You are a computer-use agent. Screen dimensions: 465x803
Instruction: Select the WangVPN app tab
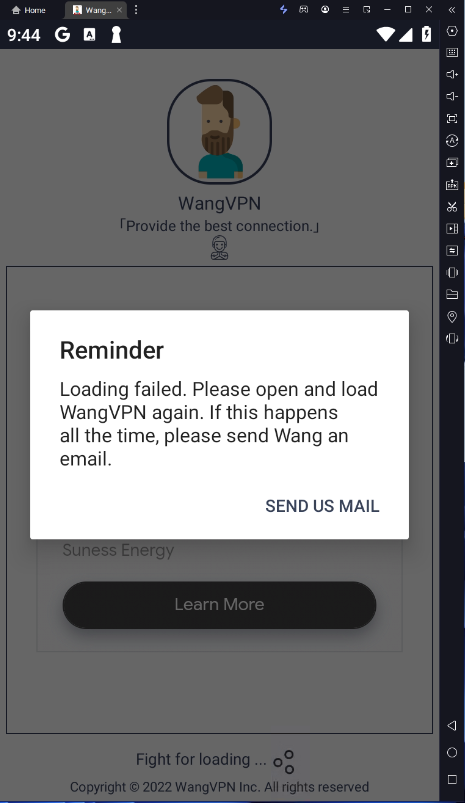pos(93,10)
